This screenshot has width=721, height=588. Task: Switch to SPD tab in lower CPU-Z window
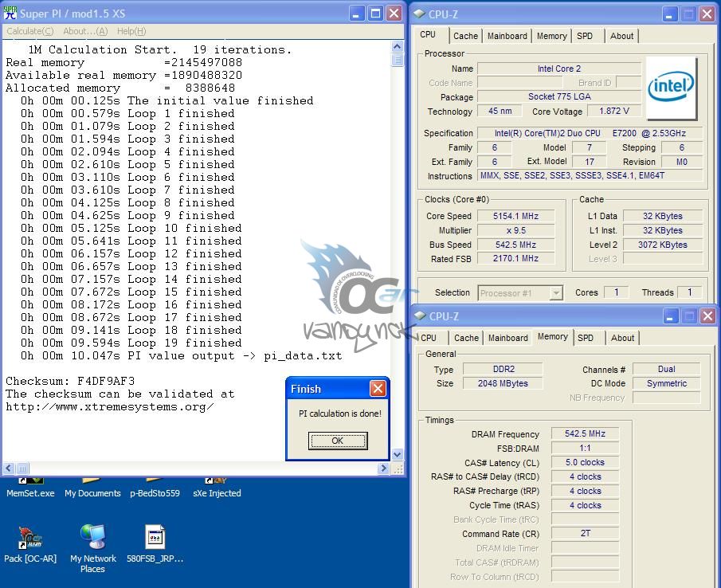[586, 338]
